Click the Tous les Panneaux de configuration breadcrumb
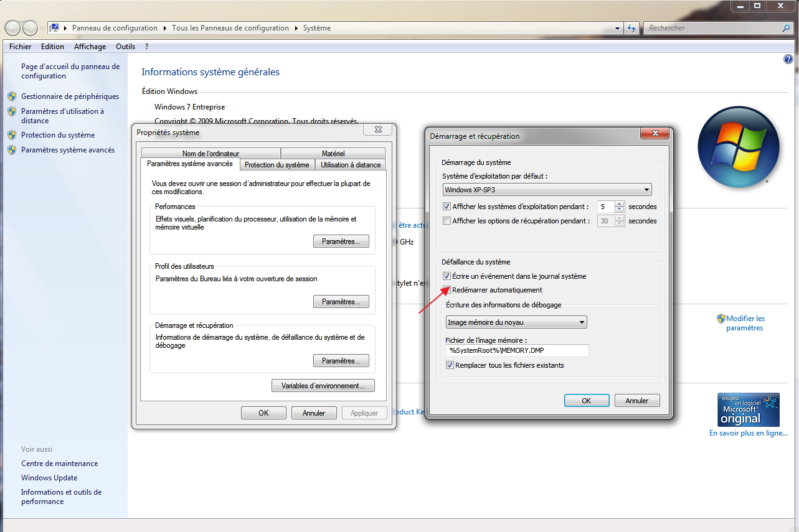799x532 pixels. [230, 28]
